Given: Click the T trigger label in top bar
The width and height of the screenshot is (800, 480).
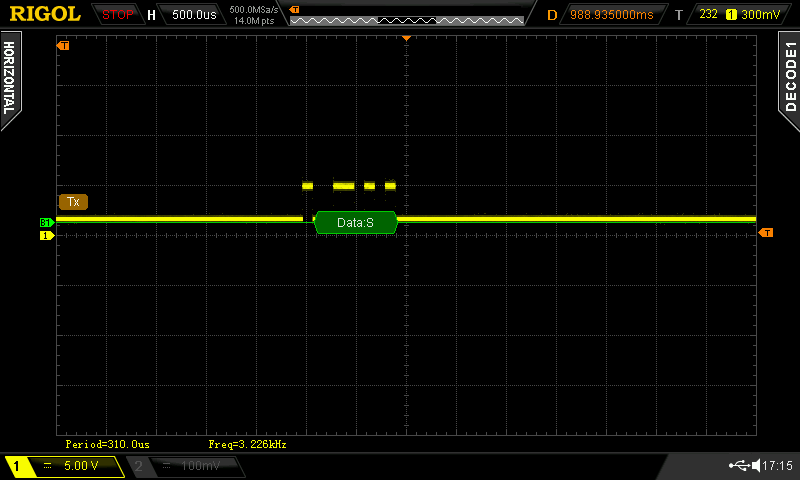Looking at the screenshot, I should (679, 15).
